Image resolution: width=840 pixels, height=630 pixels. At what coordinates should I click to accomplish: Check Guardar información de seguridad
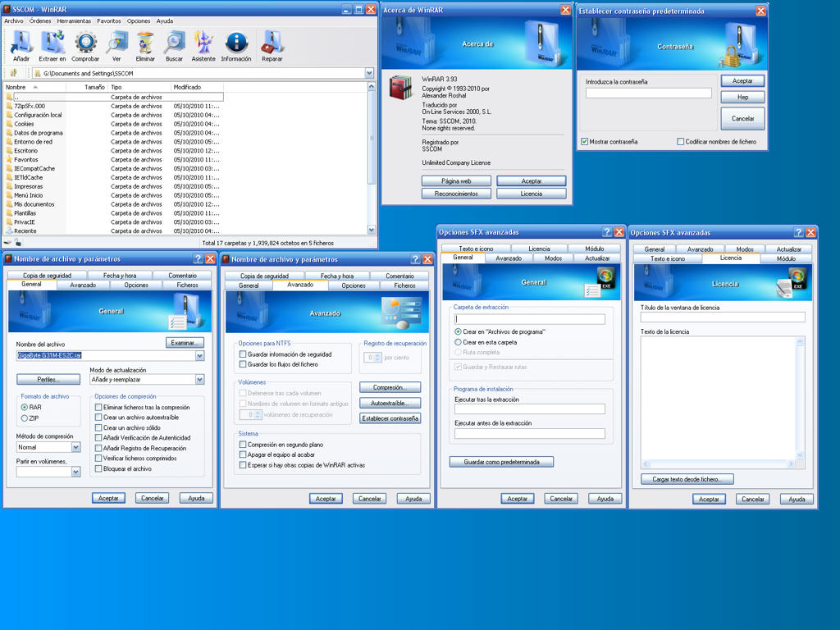coord(243,354)
